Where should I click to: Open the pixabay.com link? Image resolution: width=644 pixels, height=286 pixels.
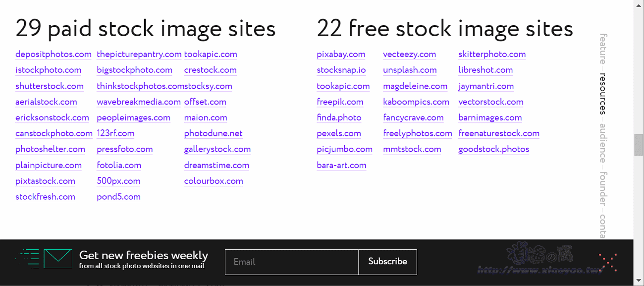tap(341, 55)
